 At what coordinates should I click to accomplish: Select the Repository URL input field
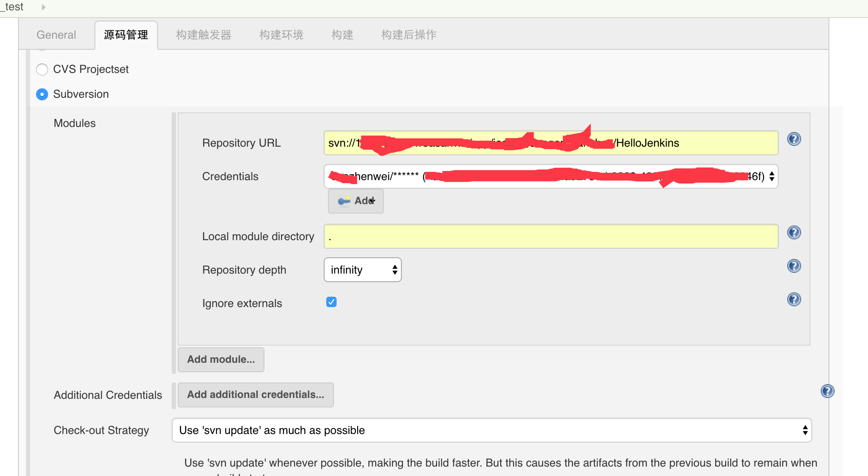pyautogui.click(x=550, y=143)
